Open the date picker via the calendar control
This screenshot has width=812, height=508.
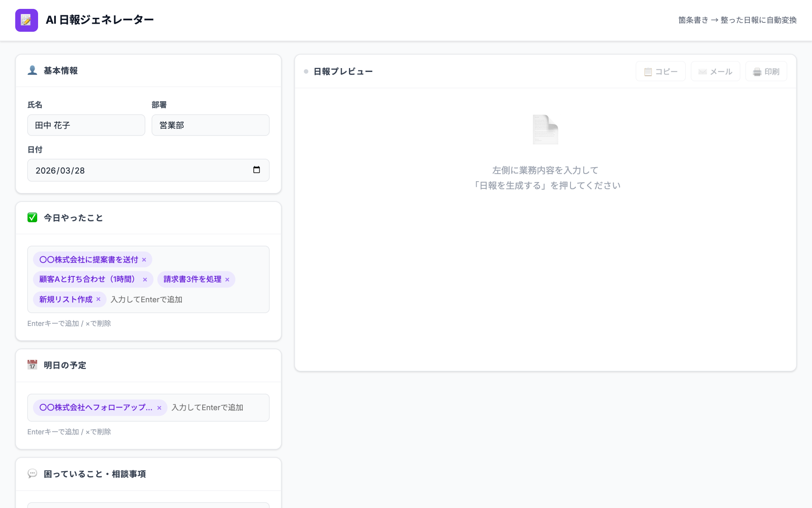257,170
